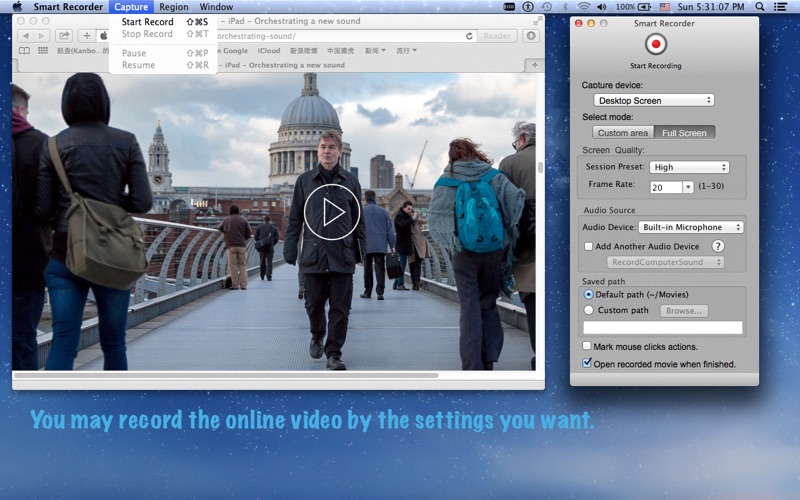Switch mode to Custom area
This screenshot has width=800, height=500.
(x=623, y=133)
